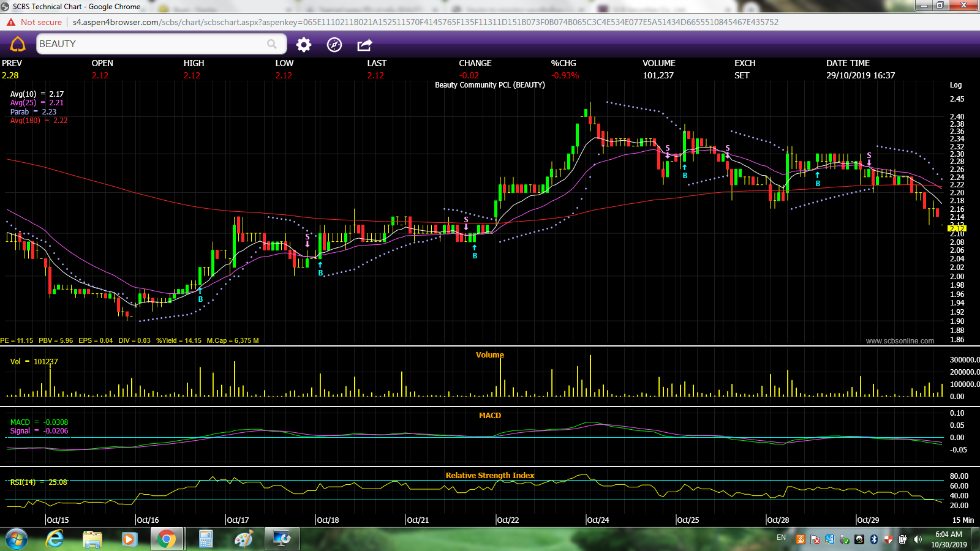Click the Aspen bell logo icon
980x551 pixels.
coord(18,44)
